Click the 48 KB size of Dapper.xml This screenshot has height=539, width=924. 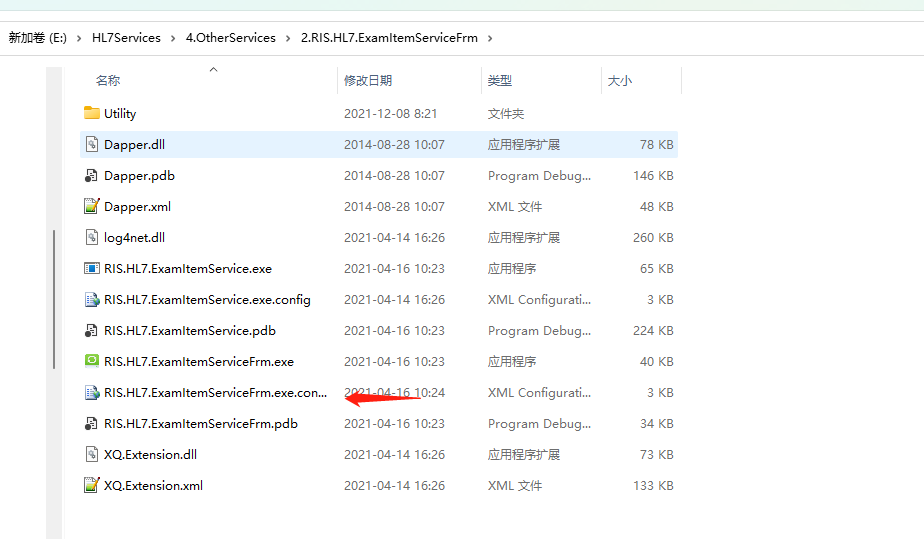(656, 207)
